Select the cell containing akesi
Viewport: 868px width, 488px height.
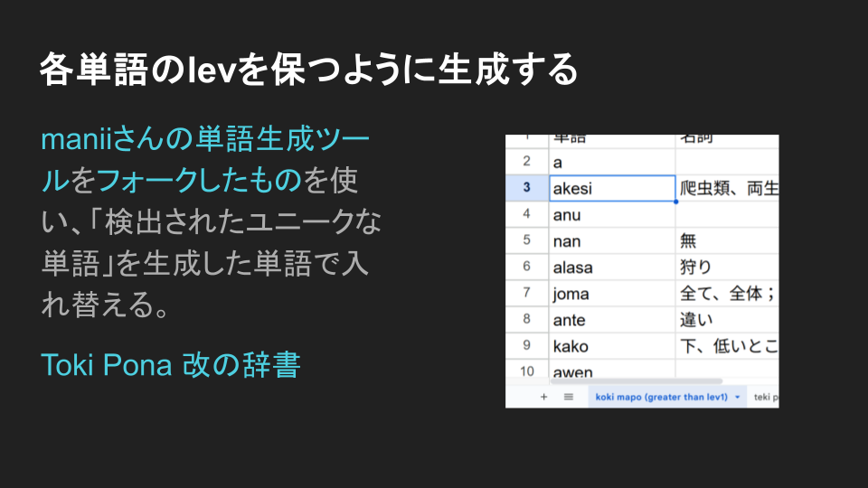tap(611, 188)
